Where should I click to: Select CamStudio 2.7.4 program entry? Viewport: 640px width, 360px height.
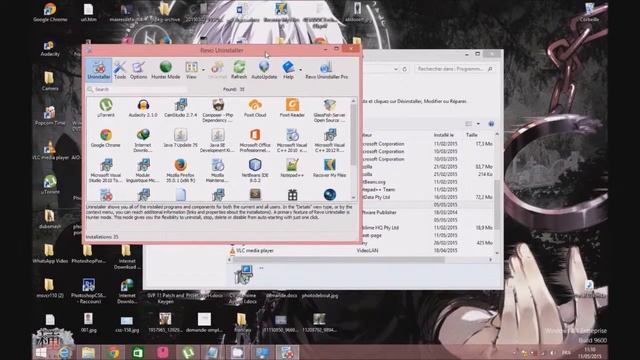coord(180,108)
